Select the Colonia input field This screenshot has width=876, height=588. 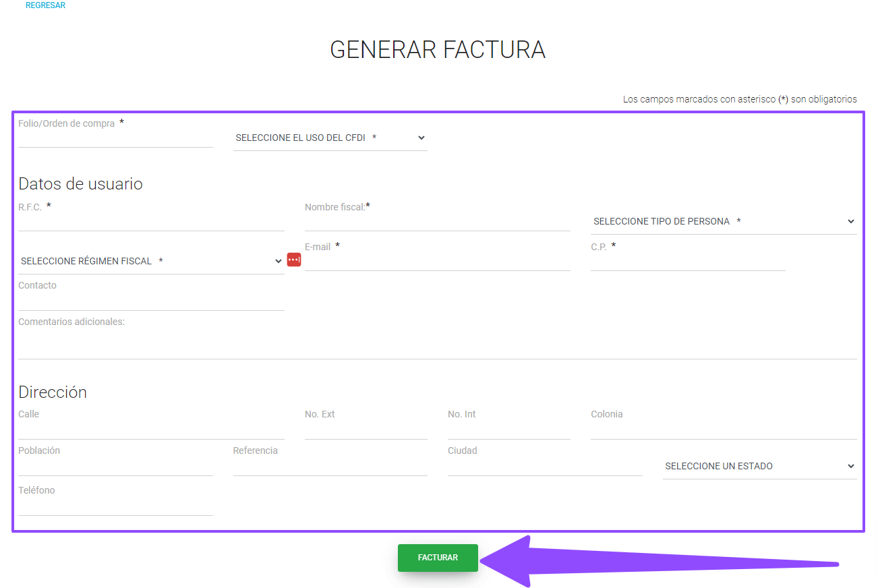724,430
